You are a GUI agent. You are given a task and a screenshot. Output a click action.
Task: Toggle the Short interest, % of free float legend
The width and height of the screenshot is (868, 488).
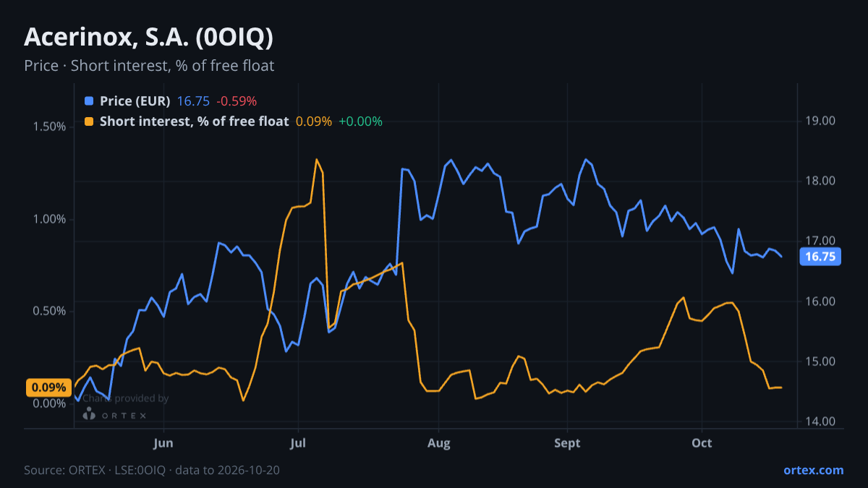[194, 121]
